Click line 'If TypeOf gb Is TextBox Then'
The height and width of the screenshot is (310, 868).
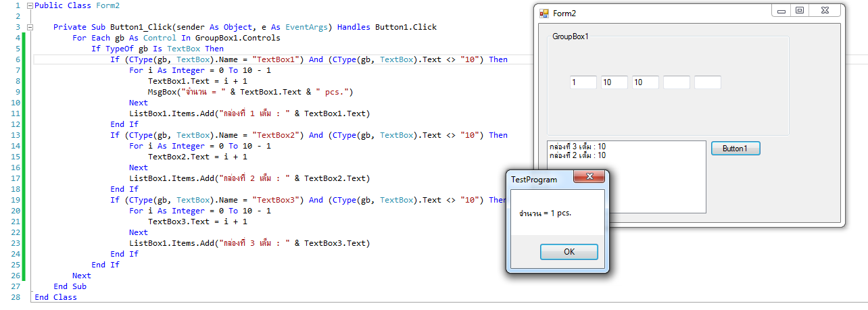tap(158, 49)
